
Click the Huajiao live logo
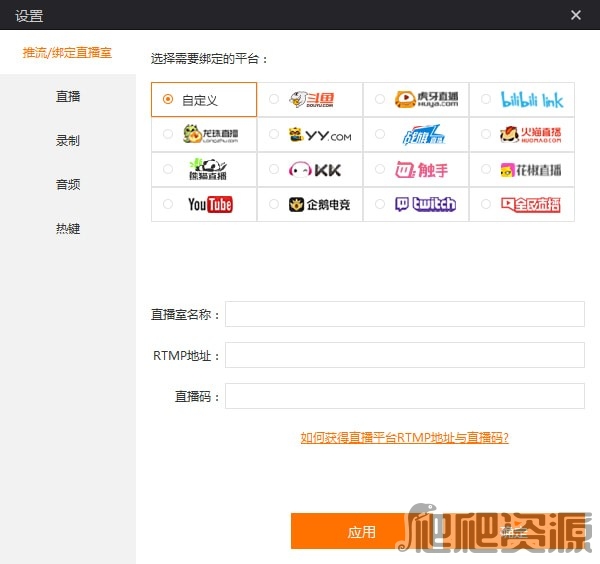tap(531, 170)
